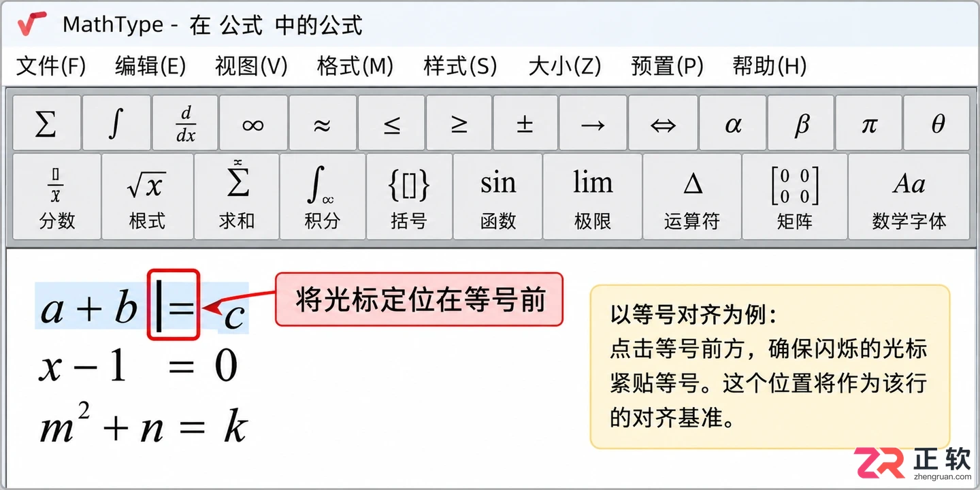This screenshot has width=980, height=490.
Task: Open the 数学字体 math font palette
Action: click(909, 197)
